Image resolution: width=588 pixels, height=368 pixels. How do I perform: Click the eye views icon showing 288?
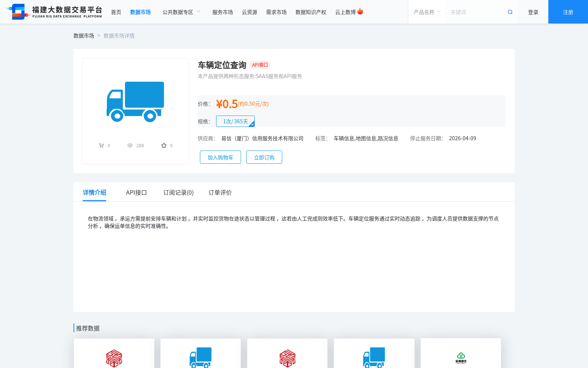(130, 145)
